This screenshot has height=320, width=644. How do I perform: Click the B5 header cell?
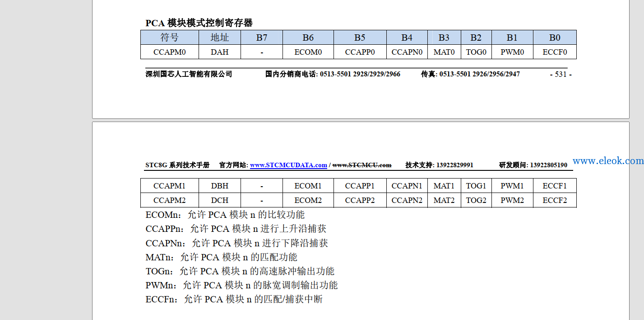(x=360, y=38)
